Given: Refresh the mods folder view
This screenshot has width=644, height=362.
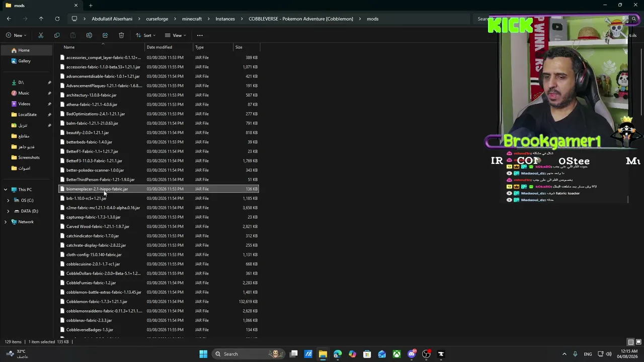Looking at the screenshot, I should [57, 19].
